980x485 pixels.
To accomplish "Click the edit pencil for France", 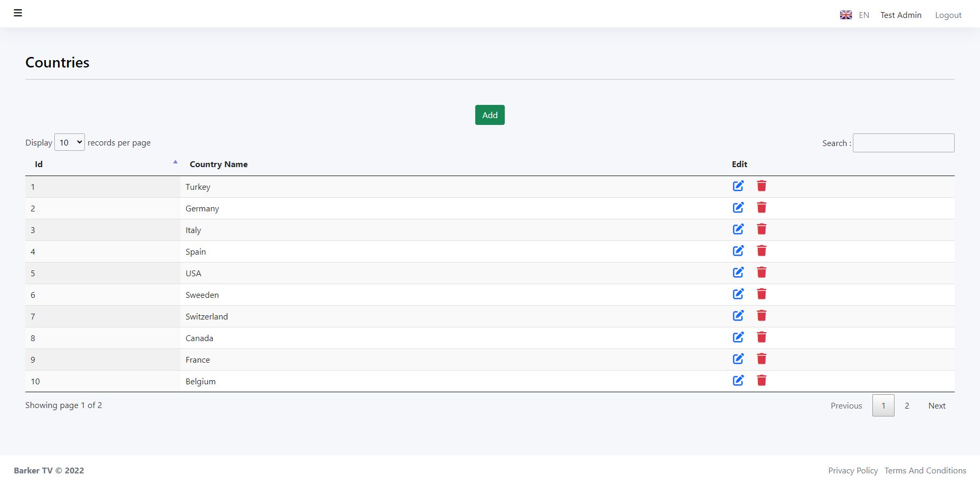I will pyautogui.click(x=738, y=359).
